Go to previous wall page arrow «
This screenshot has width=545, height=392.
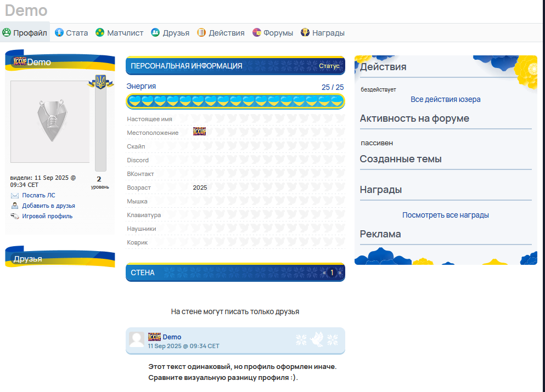324,272
